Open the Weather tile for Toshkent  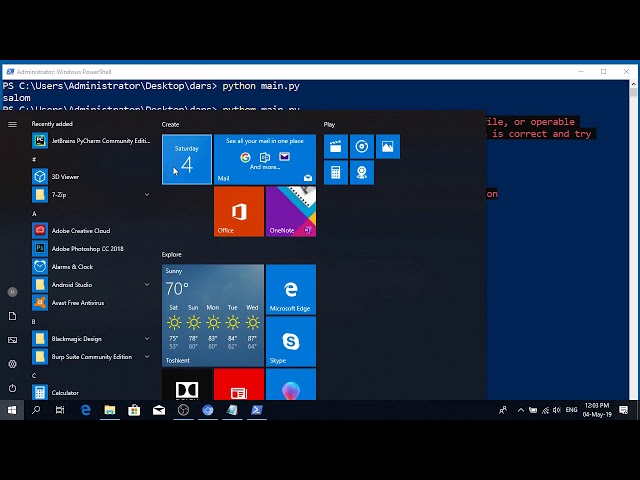pyautogui.click(x=213, y=316)
